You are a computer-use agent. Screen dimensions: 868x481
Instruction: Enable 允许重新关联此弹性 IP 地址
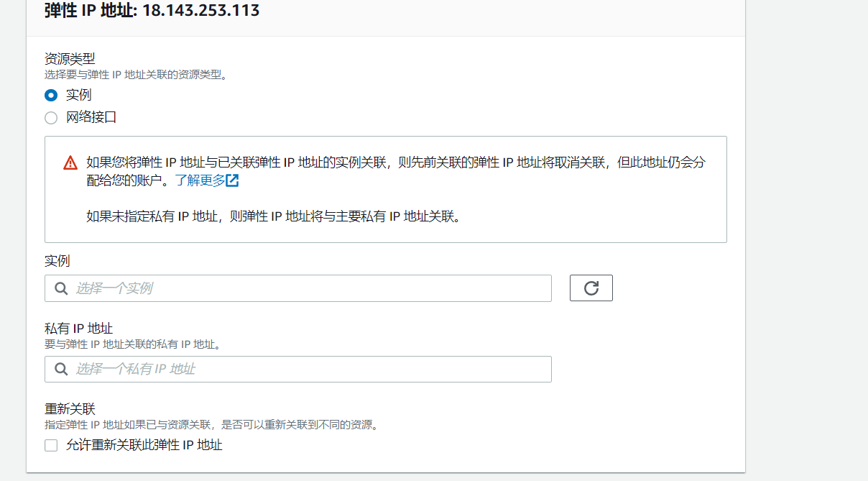point(50,445)
